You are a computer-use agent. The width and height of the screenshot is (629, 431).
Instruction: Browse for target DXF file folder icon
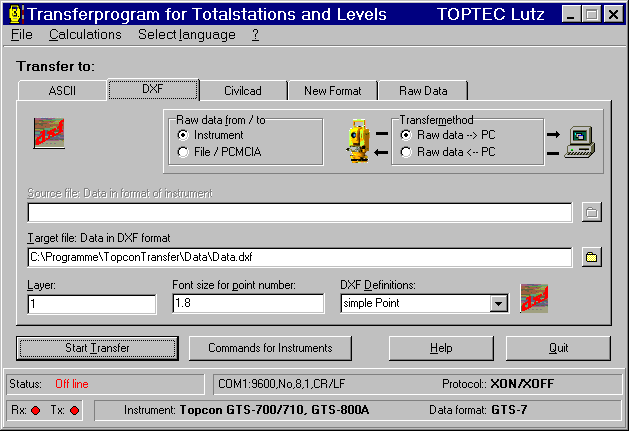click(x=591, y=257)
